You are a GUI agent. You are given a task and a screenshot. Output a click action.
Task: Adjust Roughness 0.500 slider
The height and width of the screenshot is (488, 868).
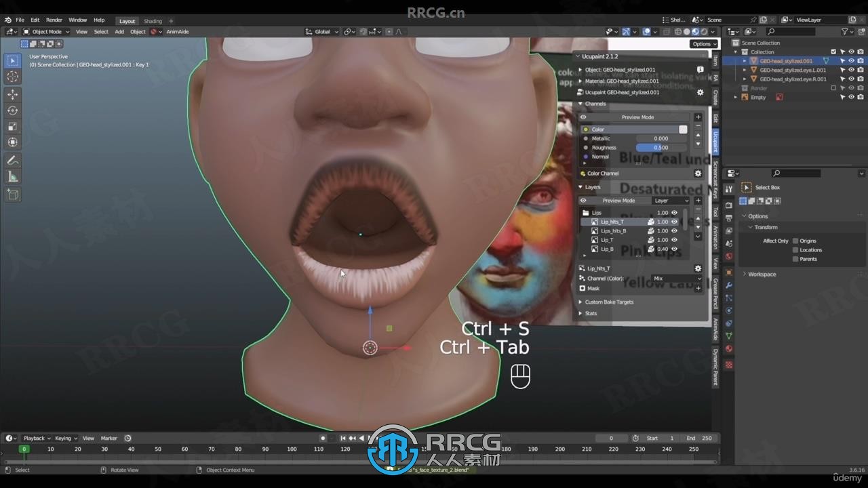point(662,148)
